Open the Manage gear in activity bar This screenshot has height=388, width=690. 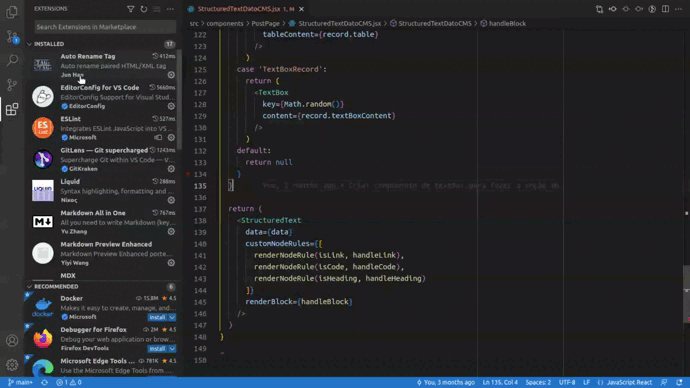coord(12,365)
